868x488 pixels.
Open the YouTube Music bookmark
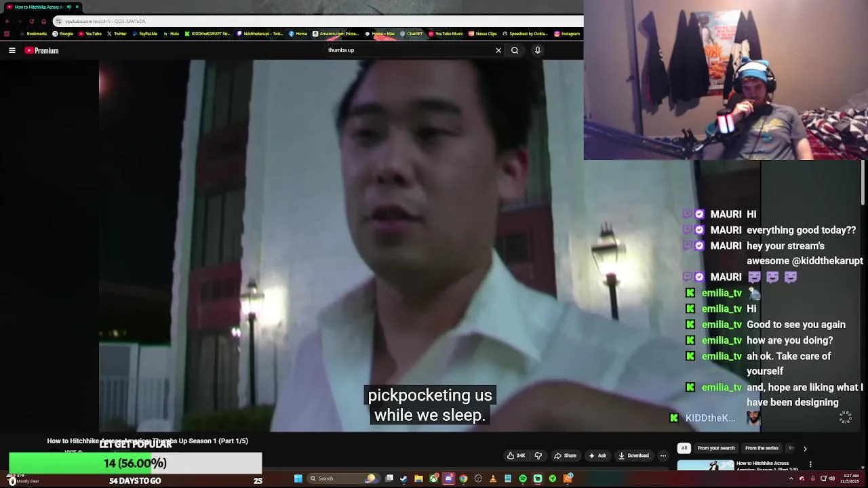click(446, 34)
